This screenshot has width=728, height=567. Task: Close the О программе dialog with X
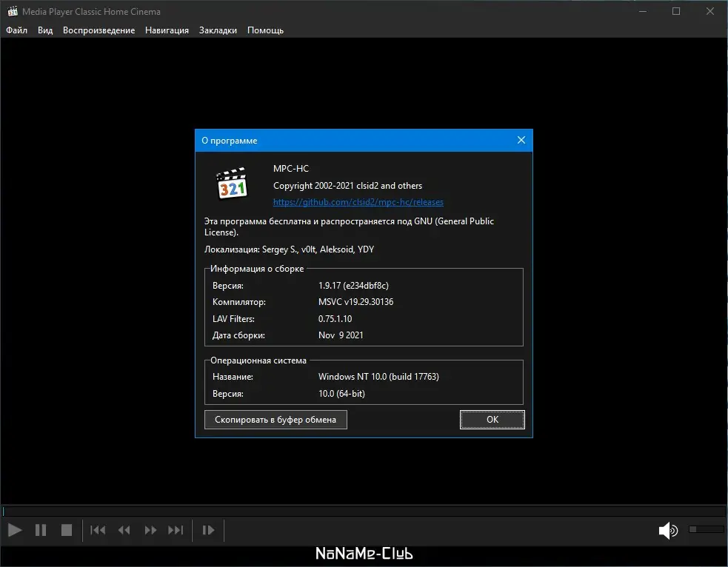(x=521, y=140)
